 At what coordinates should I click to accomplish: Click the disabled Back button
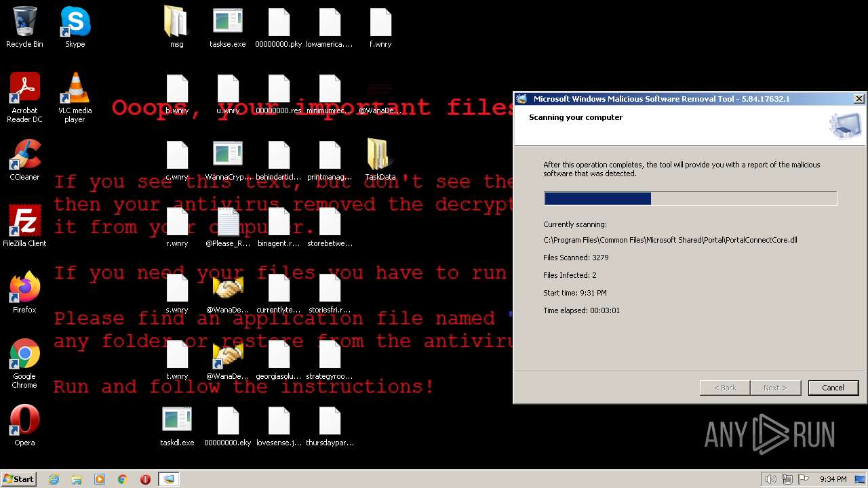click(725, 388)
